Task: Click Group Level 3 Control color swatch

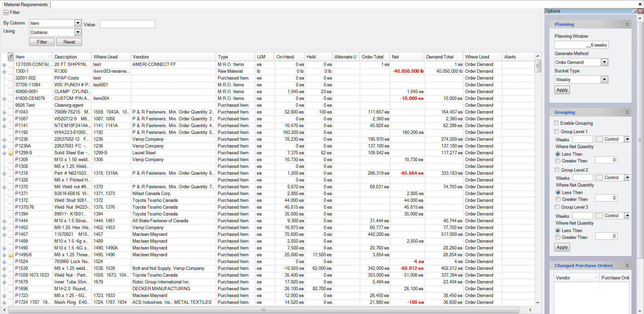Action: (x=600, y=216)
